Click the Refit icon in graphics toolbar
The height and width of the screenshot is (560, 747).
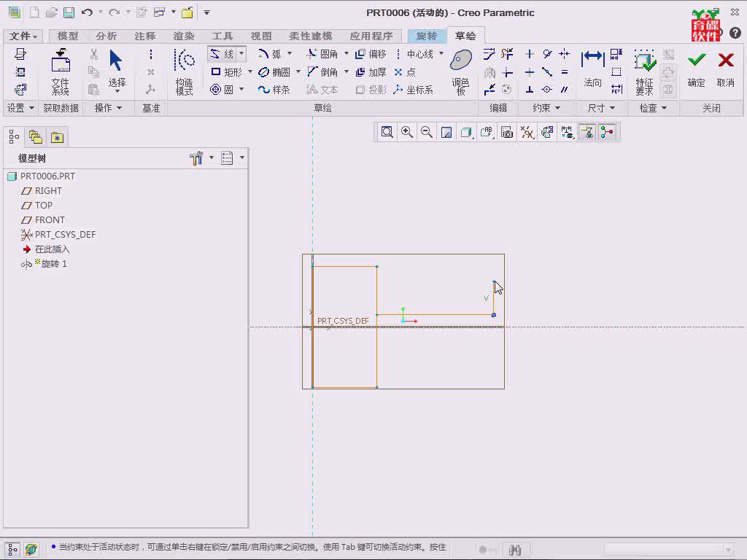click(x=387, y=132)
